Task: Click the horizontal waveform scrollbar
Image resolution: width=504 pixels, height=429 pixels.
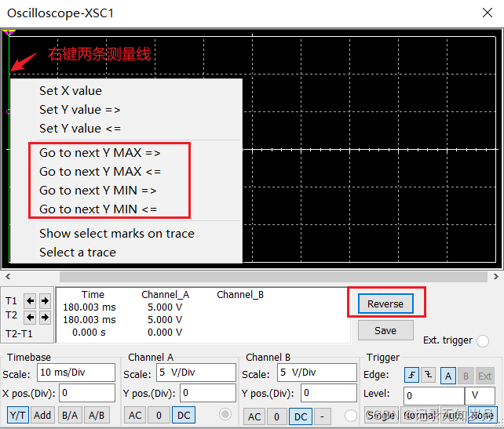Action: (273, 276)
